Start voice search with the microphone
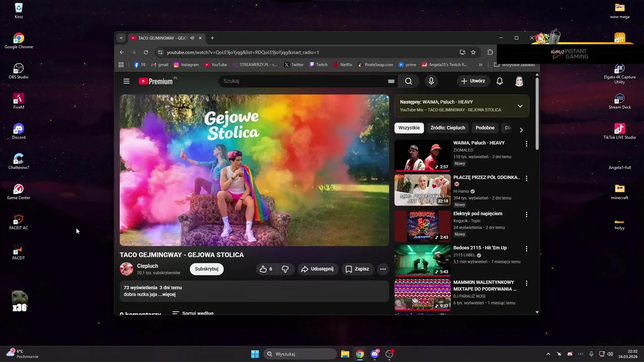Screen dimensions: 644x362 pyautogui.click(x=431, y=81)
